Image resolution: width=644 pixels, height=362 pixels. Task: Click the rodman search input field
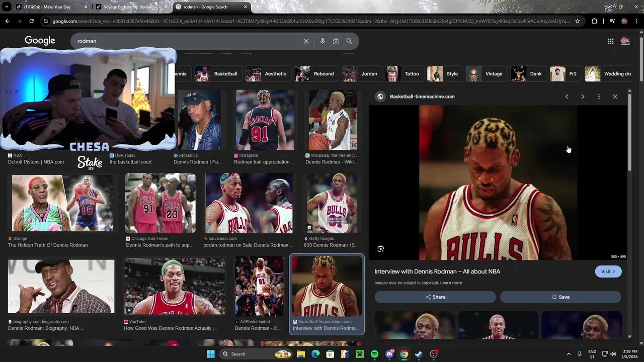click(186, 41)
